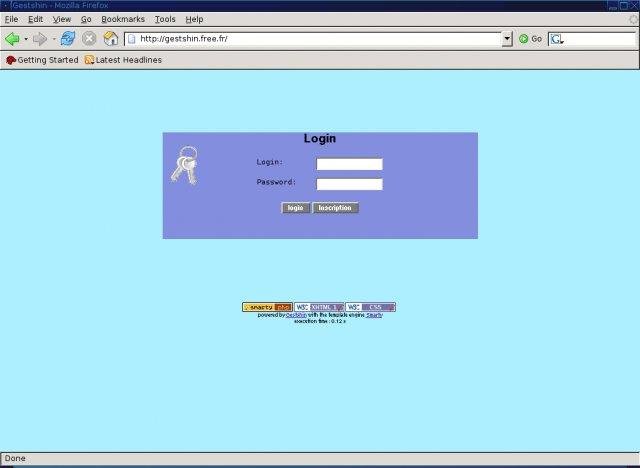Maximize the Firefox window
The image size is (640, 468).
[624, 5]
